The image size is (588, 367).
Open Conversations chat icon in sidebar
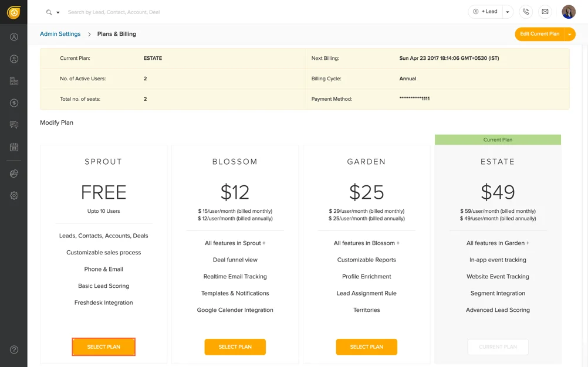[13, 124]
